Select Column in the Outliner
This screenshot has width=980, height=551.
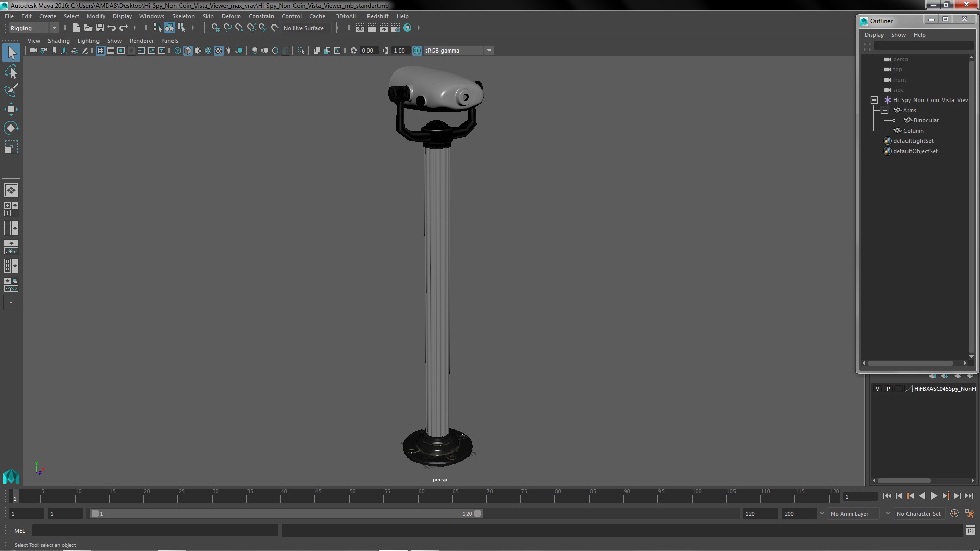coord(913,131)
